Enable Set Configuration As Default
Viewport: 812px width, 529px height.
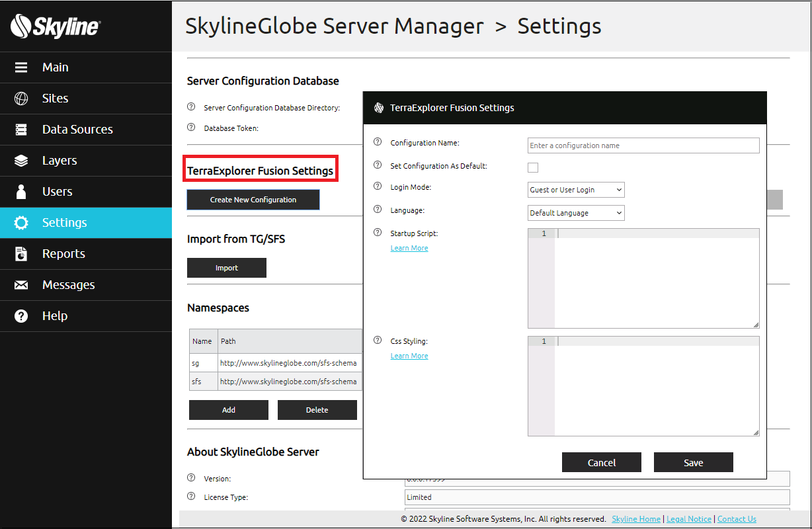(533, 167)
